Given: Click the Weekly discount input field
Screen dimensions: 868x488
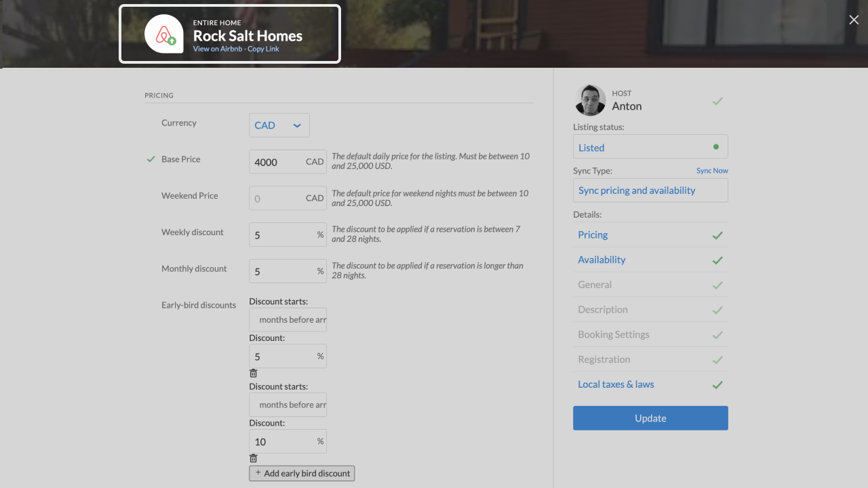Looking at the screenshot, I should tap(288, 235).
